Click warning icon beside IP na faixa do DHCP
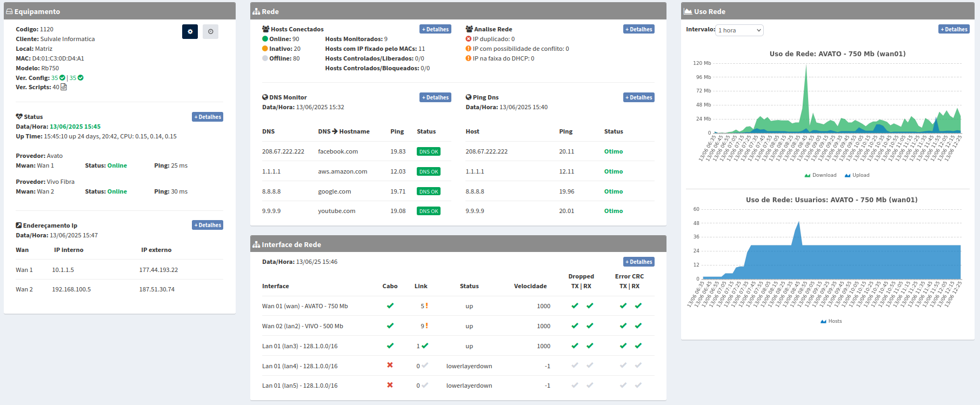The width and height of the screenshot is (980, 405). pos(469,58)
